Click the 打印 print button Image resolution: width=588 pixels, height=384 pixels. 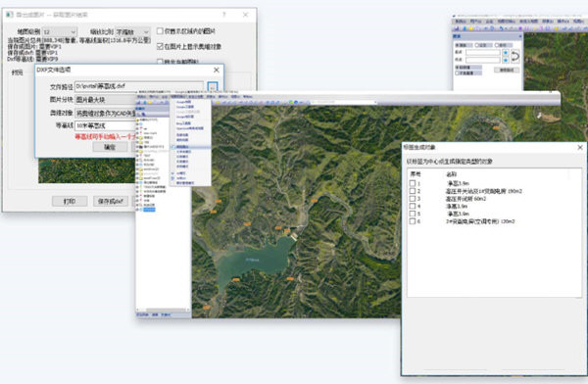[70, 201]
